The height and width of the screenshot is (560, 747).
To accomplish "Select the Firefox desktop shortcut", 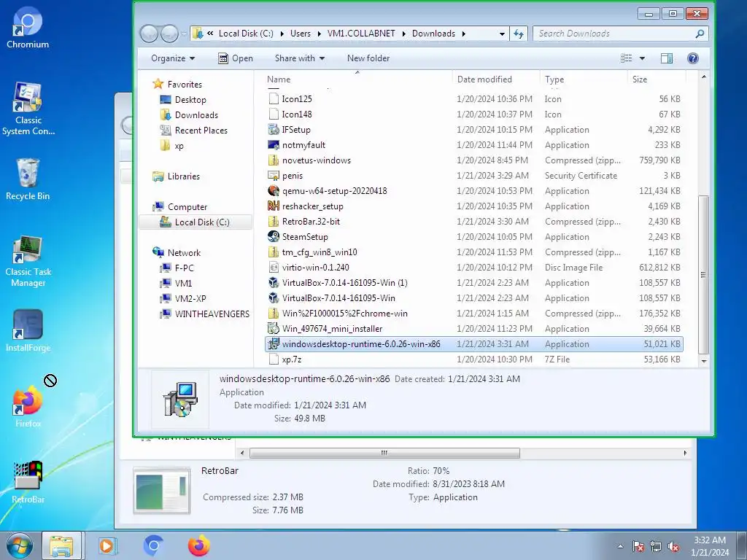I will [28, 406].
